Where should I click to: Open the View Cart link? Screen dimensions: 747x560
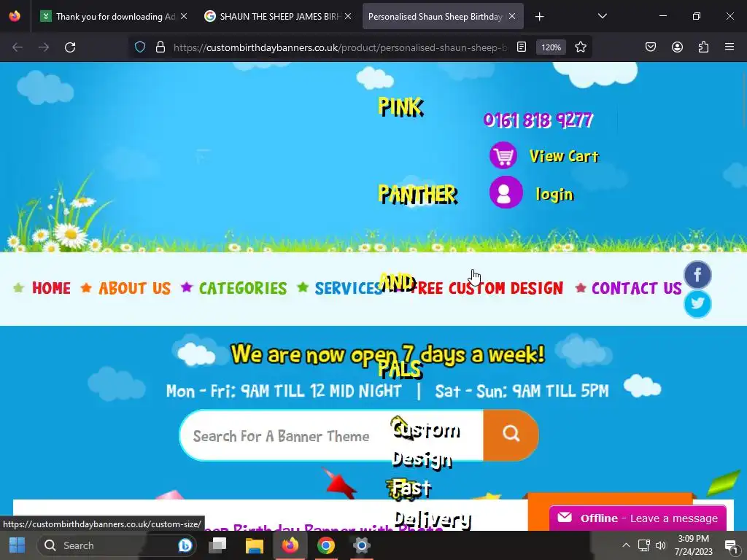pos(564,156)
